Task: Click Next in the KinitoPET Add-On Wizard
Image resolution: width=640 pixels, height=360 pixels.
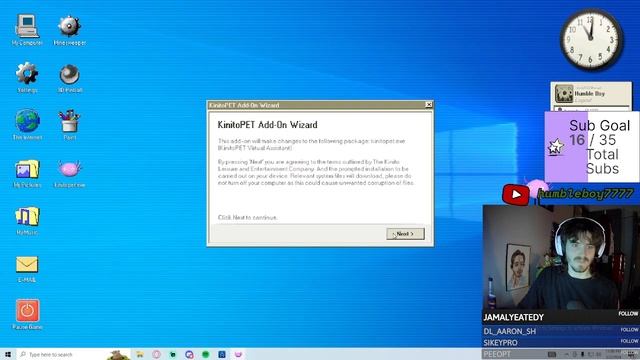Action: (x=405, y=234)
